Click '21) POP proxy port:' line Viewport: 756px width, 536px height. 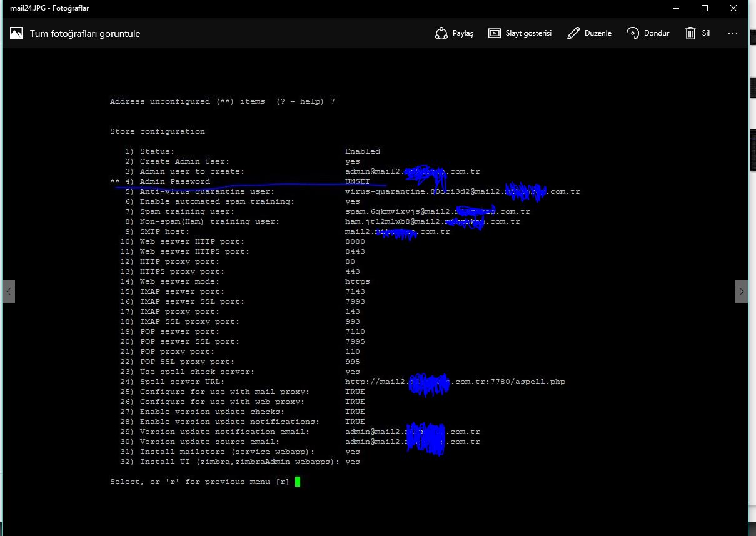tap(168, 351)
